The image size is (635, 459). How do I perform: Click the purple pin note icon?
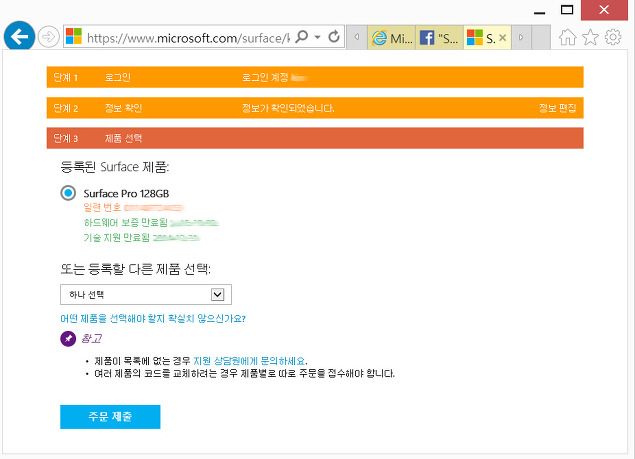pyautogui.click(x=68, y=339)
